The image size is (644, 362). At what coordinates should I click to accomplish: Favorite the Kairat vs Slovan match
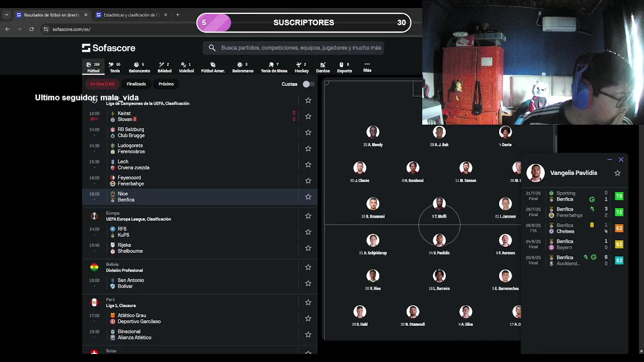click(x=308, y=116)
